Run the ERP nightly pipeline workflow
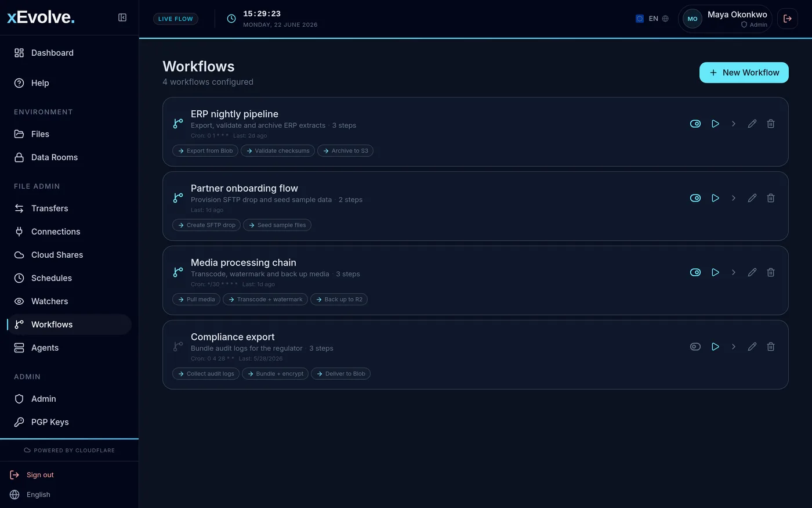Viewport: 812px width, 508px height. [x=715, y=124]
